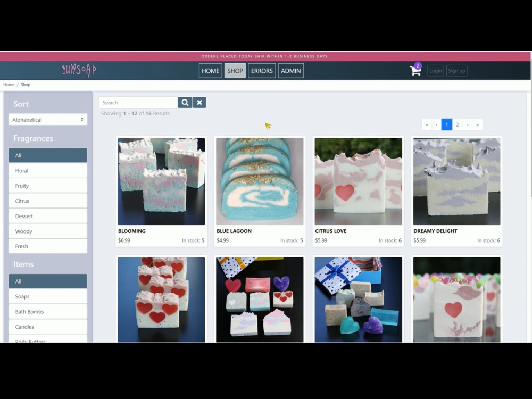Go to HOME in the nav bar
532x399 pixels.
210,71
